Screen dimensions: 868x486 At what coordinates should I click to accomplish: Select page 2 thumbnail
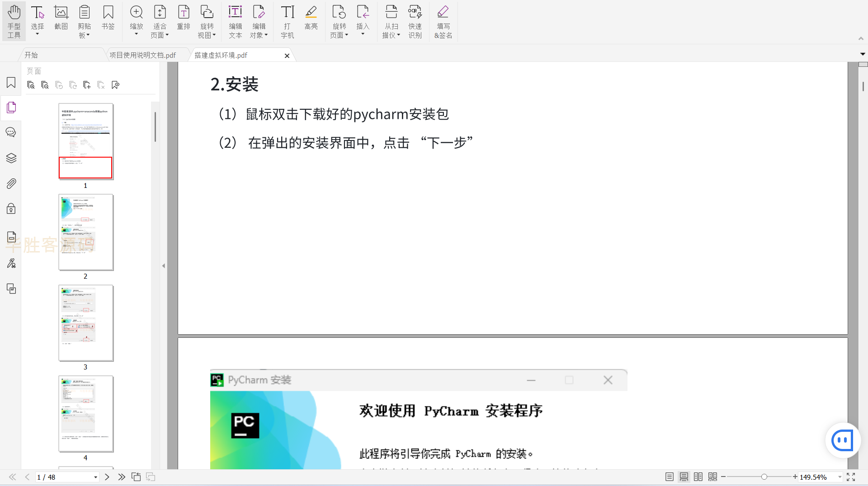click(x=86, y=232)
